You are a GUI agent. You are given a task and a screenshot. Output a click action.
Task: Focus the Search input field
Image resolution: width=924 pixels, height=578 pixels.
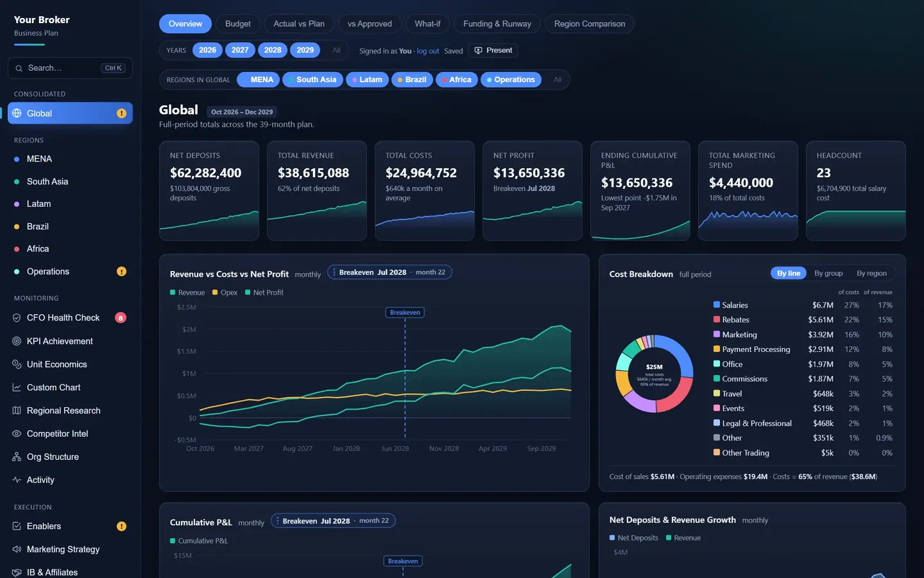pyautogui.click(x=70, y=68)
